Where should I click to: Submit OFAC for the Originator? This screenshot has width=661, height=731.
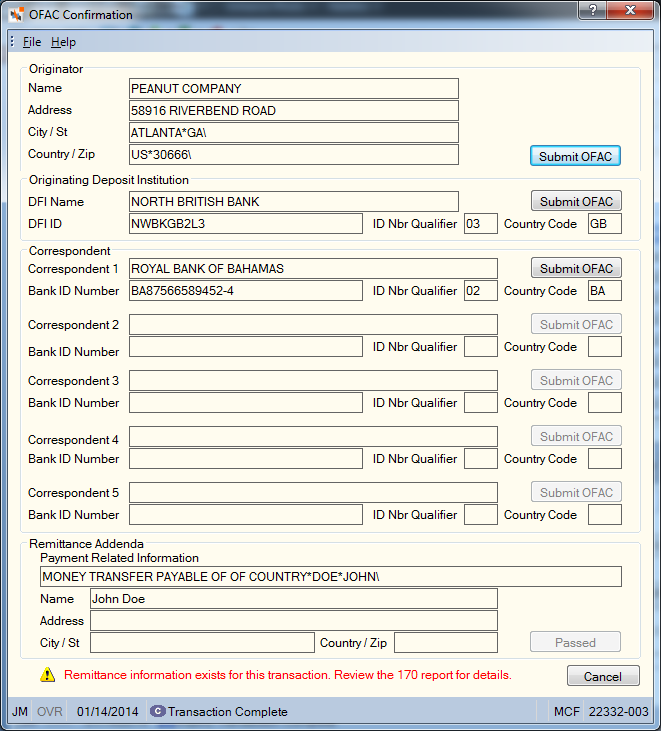pyautogui.click(x=575, y=156)
